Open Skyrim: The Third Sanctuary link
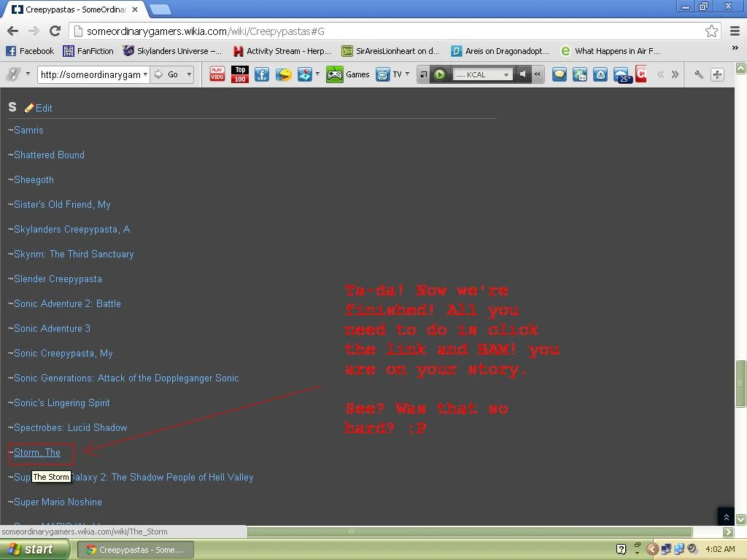Image resolution: width=747 pixels, height=560 pixels. pyautogui.click(x=74, y=254)
